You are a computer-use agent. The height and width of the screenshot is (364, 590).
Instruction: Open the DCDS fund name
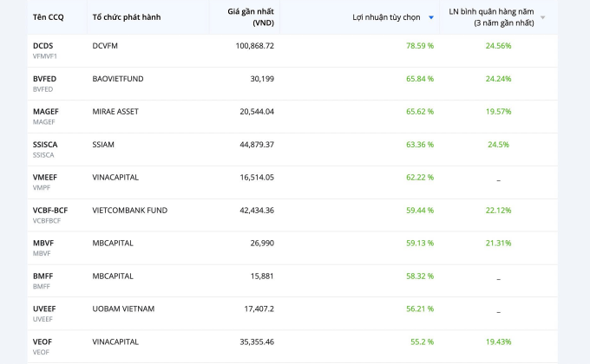43,45
